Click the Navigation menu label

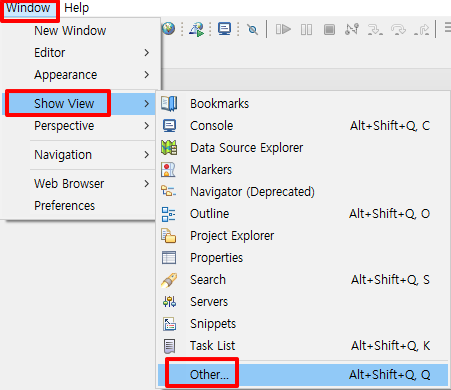click(63, 155)
